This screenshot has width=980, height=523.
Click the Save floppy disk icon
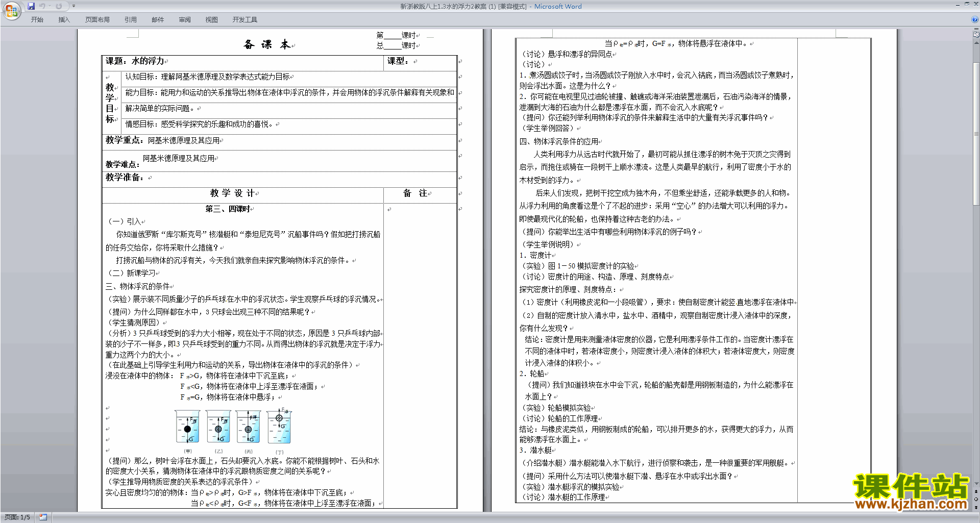coord(31,6)
